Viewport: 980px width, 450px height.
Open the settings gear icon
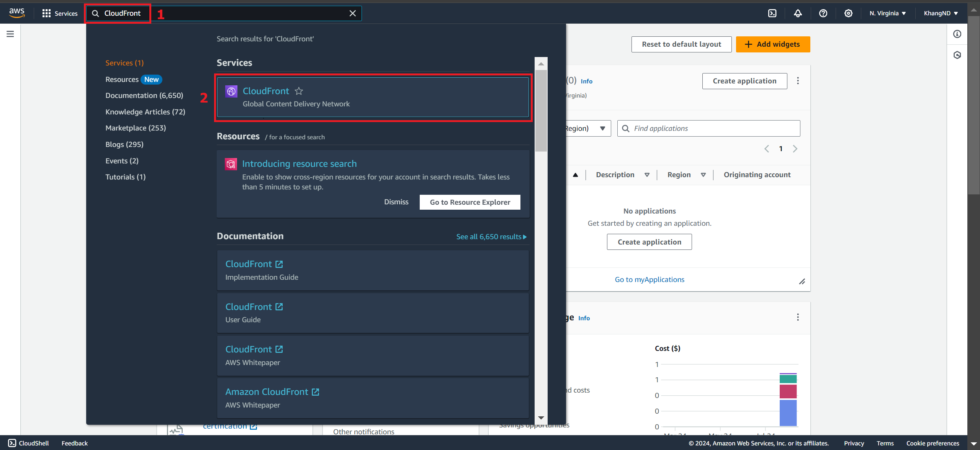pyautogui.click(x=848, y=13)
